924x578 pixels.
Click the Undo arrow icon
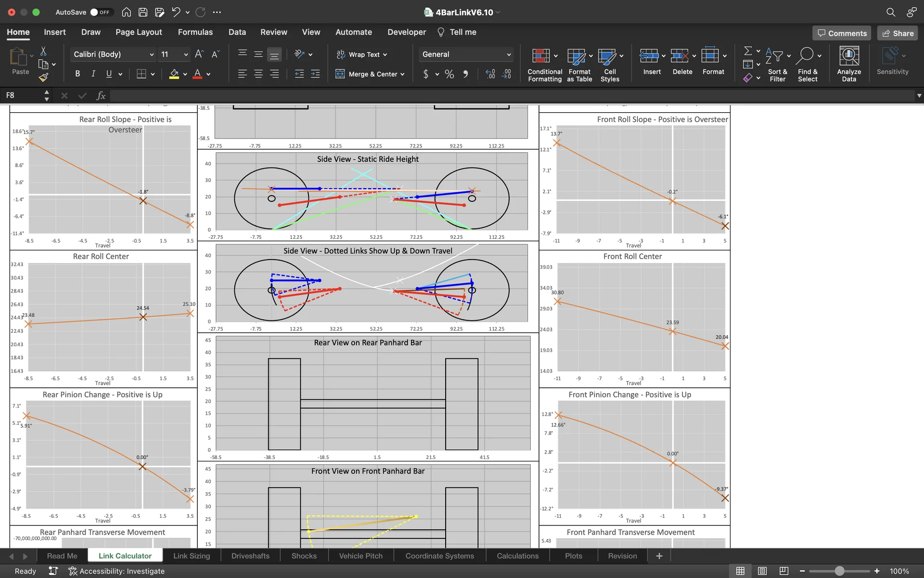[176, 12]
